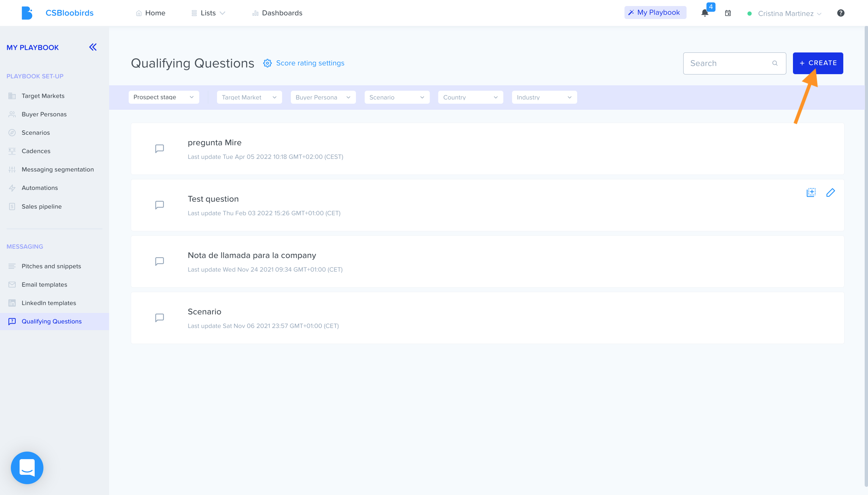Click the Buyer Personas people icon

tap(12, 114)
